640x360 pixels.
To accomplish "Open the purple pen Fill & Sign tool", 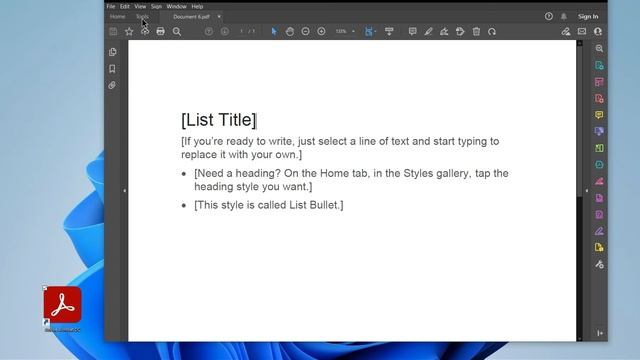I will (x=599, y=231).
